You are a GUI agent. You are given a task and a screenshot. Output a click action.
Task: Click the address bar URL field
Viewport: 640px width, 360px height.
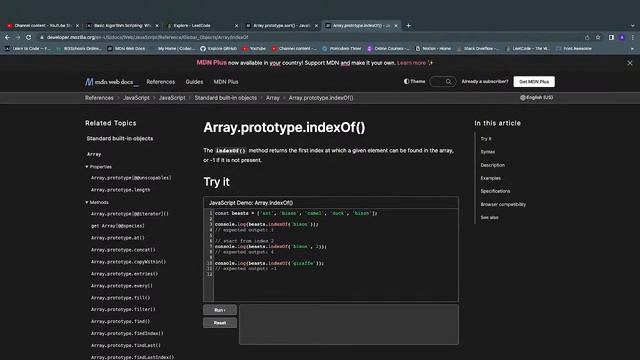point(310,37)
